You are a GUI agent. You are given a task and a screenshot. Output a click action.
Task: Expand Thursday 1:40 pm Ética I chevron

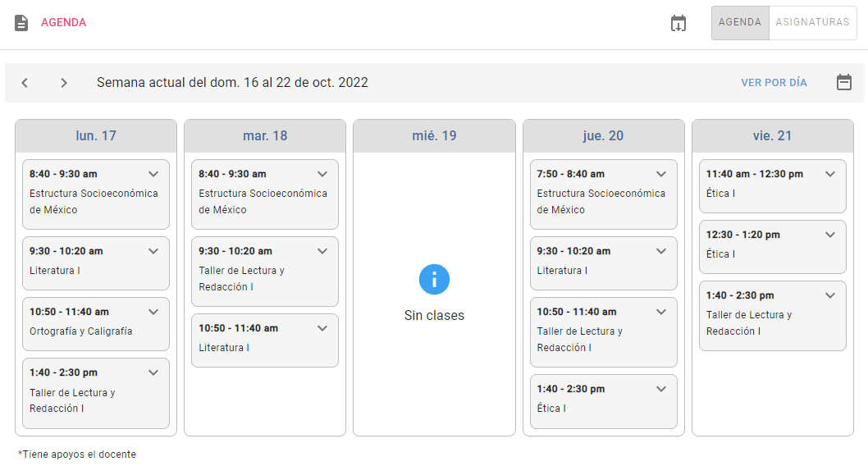pyautogui.click(x=661, y=389)
